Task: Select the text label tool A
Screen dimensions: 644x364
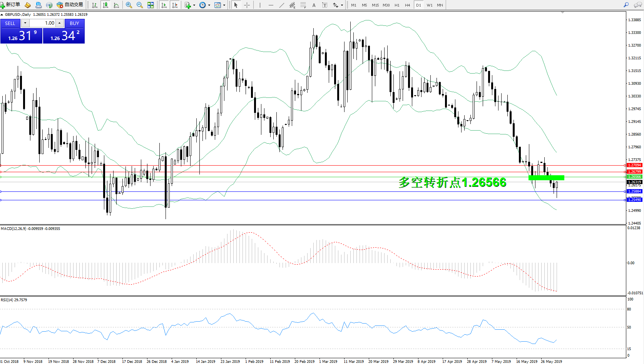Action: tap(314, 5)
